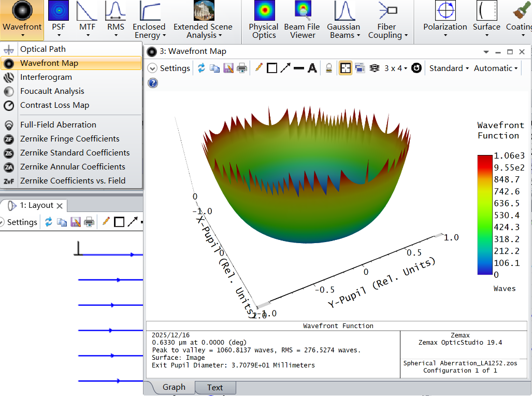
Task: Expand the Wavefront Map Settings chevron
Action: (152, 68)
